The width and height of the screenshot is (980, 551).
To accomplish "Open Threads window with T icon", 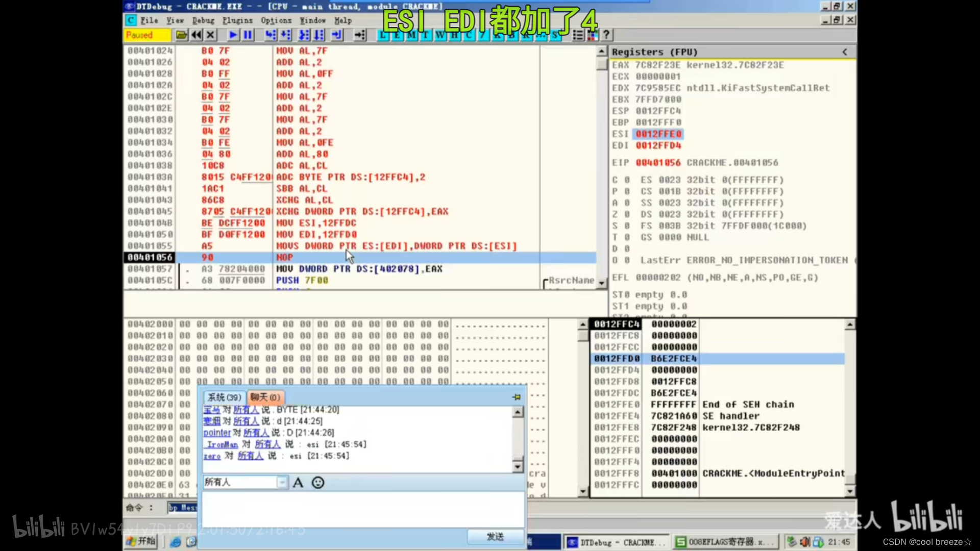I will pos(425,35).
